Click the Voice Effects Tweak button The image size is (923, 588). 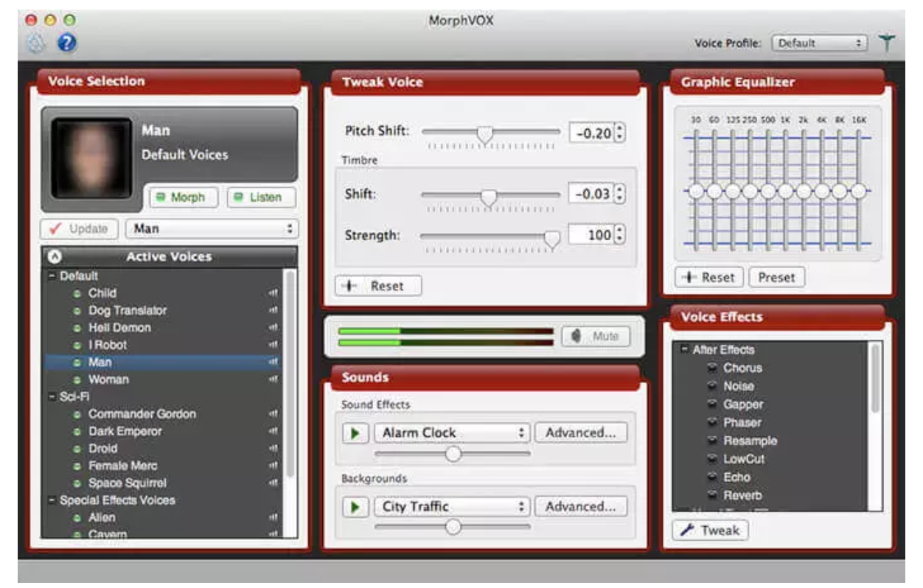[x=711, y=531]
